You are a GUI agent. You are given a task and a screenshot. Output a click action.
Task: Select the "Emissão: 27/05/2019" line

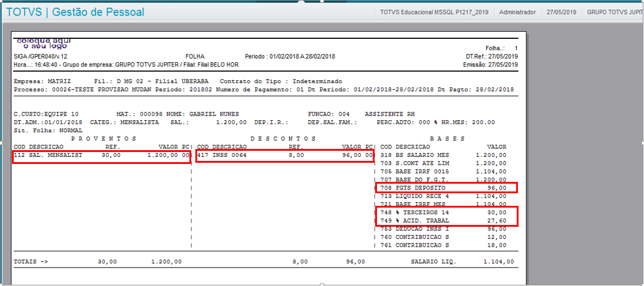click(x=490, y=65)
